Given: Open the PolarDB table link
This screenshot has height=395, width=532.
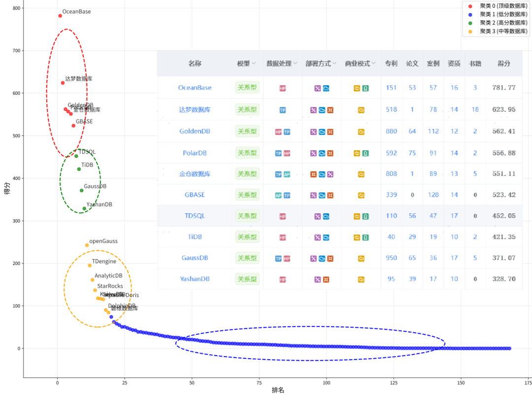Looking at the screenshot, I should click(x=195, y=153).
